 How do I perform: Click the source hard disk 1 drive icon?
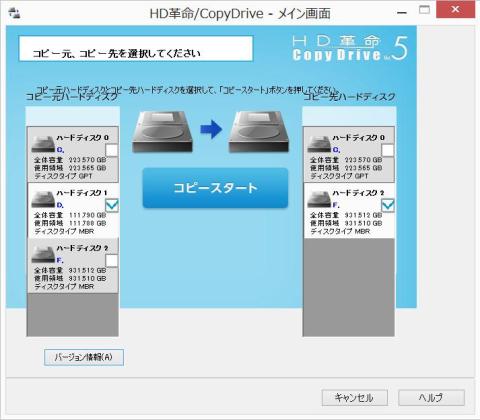point(43,199)
